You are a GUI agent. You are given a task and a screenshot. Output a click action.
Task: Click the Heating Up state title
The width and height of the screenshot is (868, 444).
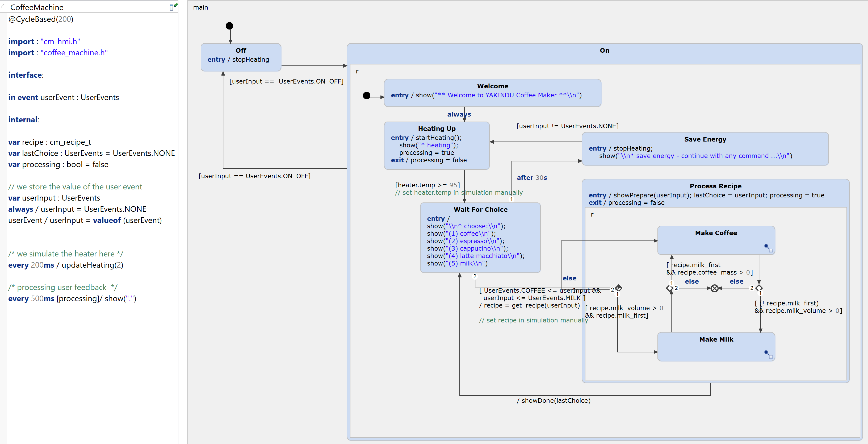pos(437,128)
